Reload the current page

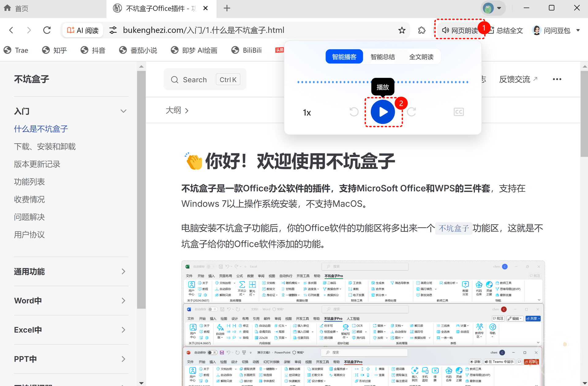pos(47,30)
